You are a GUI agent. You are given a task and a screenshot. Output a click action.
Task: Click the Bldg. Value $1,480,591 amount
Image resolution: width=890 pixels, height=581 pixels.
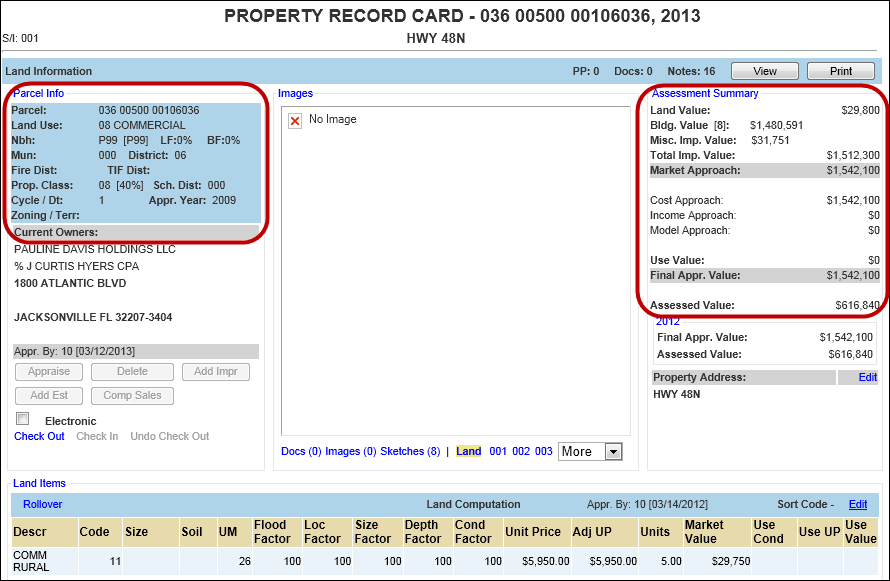tap(776, 125)
